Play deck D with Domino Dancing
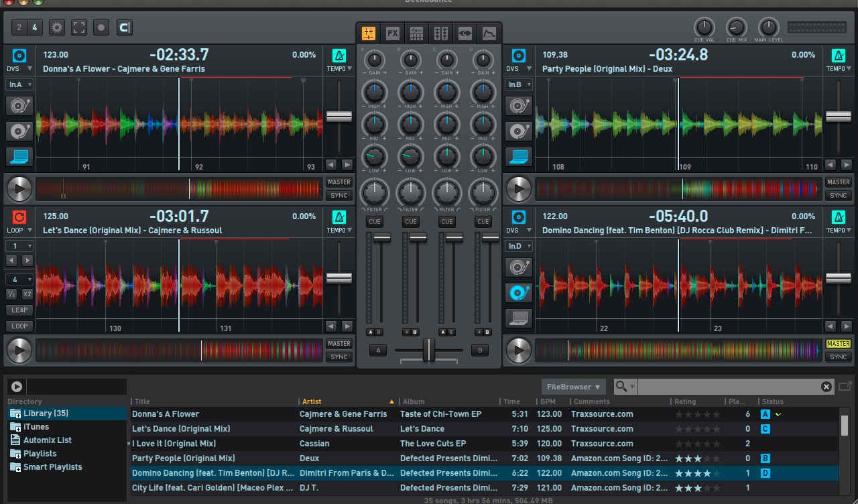 click(x=518, y=350)
